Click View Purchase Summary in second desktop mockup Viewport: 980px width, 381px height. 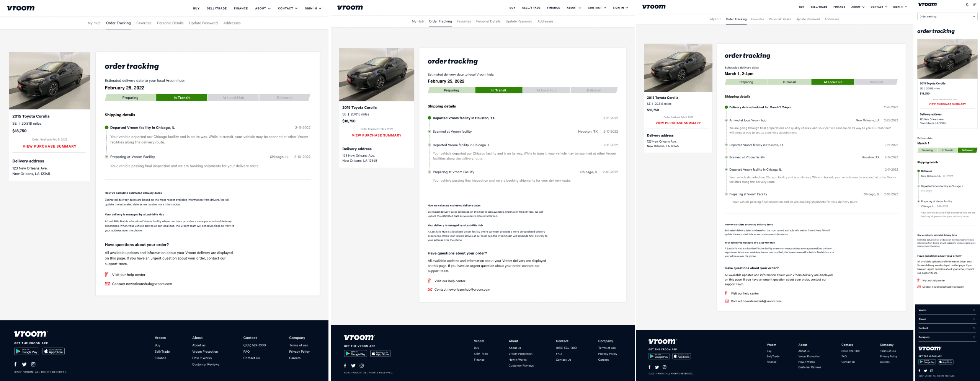tap(377, 135)
